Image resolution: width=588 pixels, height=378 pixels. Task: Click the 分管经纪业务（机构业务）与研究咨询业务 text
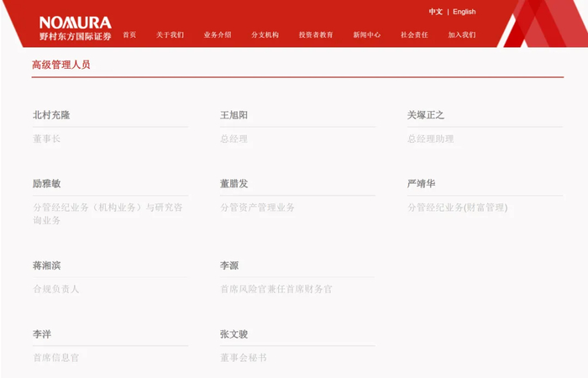108,213
